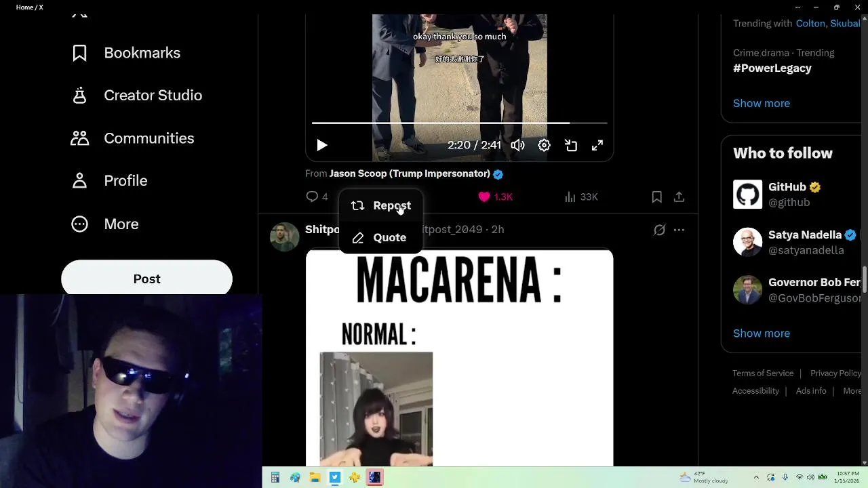868x488 pixels.
Task: Click the More circle-dots icon
Action: point(80,224)
